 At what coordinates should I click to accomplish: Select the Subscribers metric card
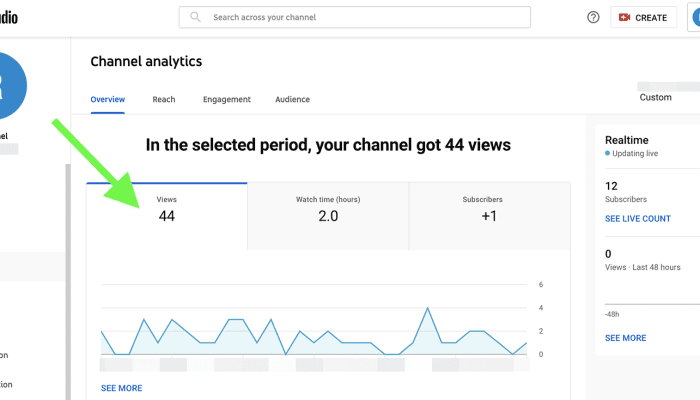(489, 216)
